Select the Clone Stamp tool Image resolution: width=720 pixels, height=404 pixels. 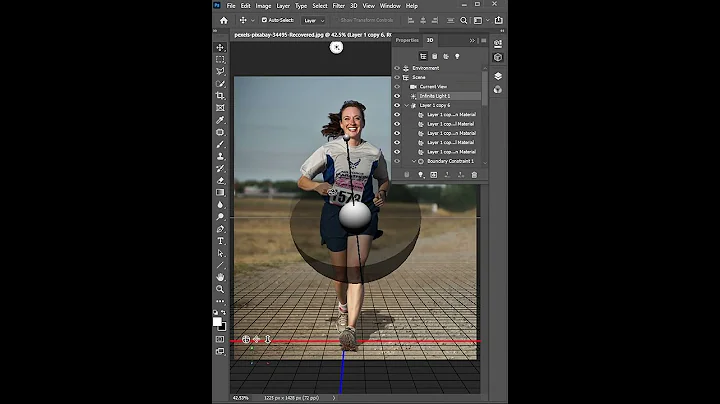(220, 156)
